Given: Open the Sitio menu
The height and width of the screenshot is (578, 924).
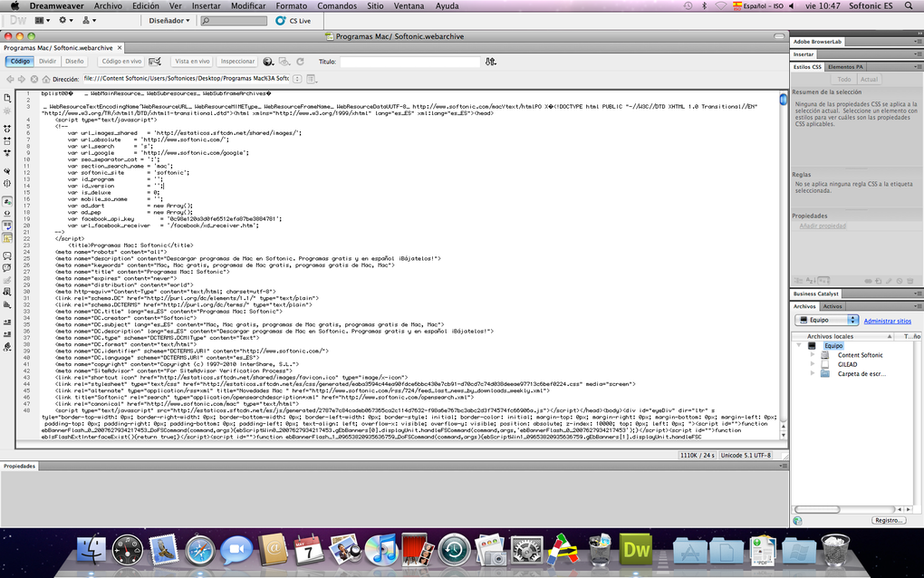Looking at the screenshot, I should pos(375,6).
